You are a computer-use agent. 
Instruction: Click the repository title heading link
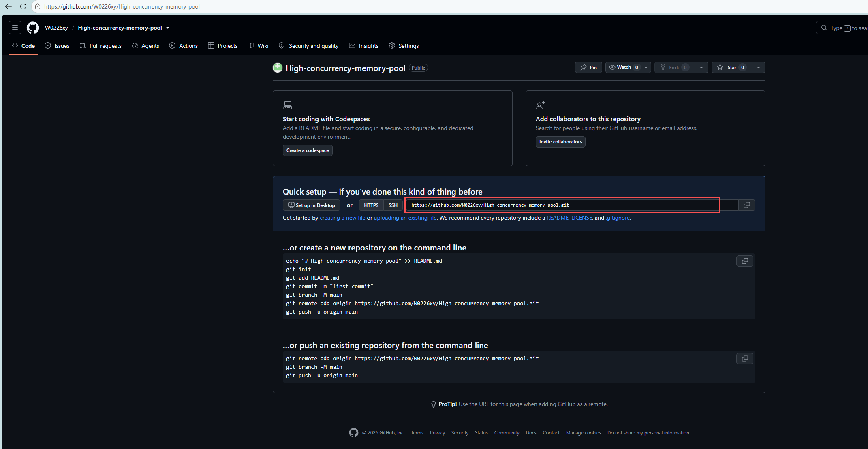[345, 68]
